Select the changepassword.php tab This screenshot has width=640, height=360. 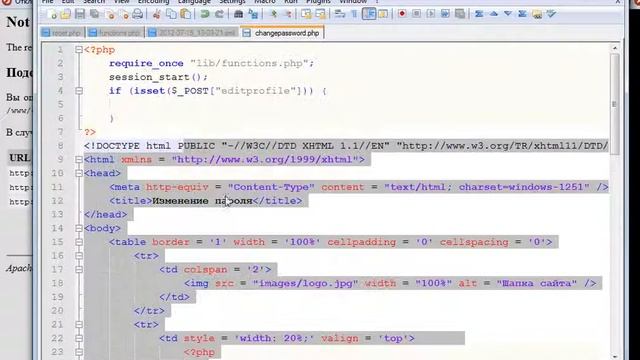pyautogui.click(x=282, y=33)
